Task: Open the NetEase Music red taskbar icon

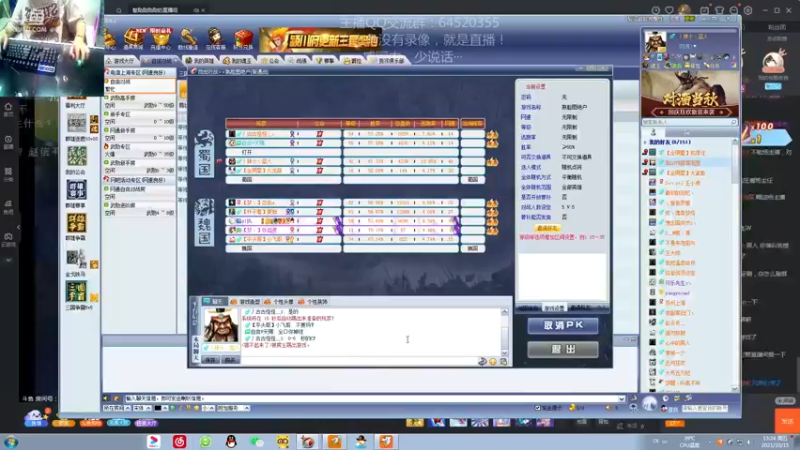Action: 180,442
